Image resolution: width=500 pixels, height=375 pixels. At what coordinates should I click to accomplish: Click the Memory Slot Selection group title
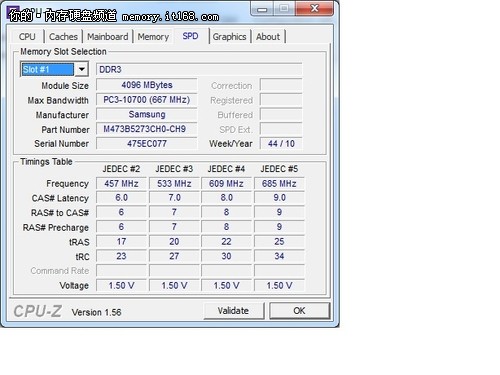(63, 52)
